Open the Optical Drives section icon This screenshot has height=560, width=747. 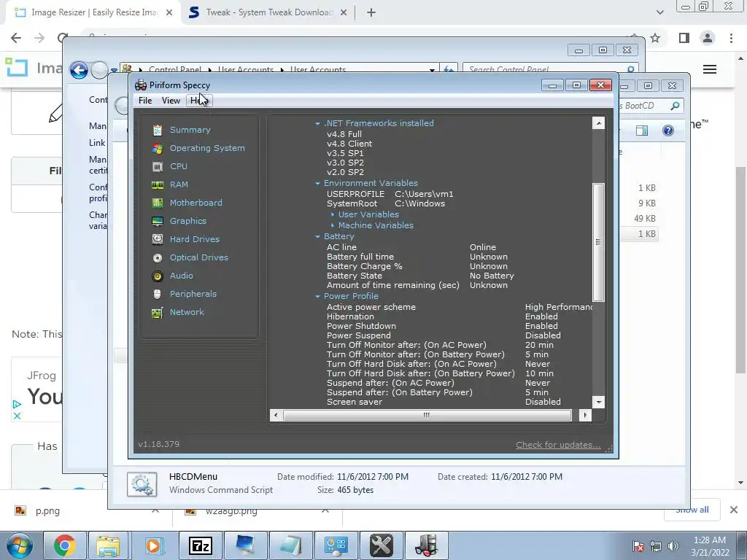click(158, 257)
